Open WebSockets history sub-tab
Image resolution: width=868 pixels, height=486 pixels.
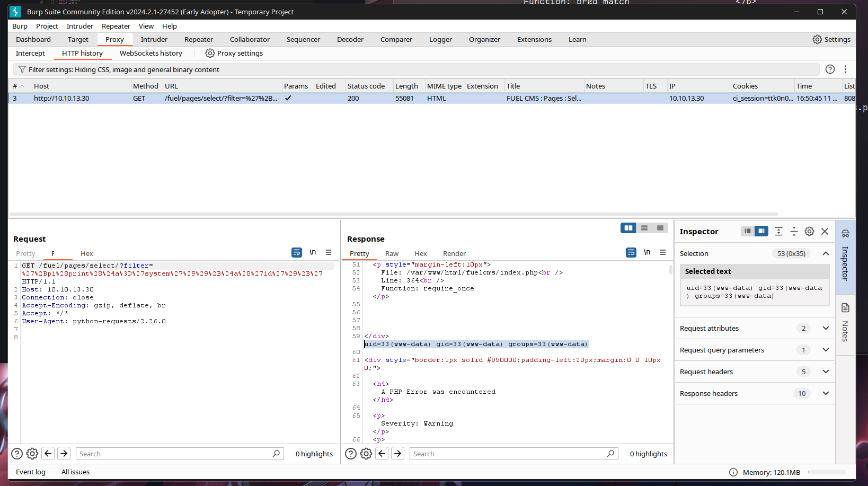(x=151, y=53)
